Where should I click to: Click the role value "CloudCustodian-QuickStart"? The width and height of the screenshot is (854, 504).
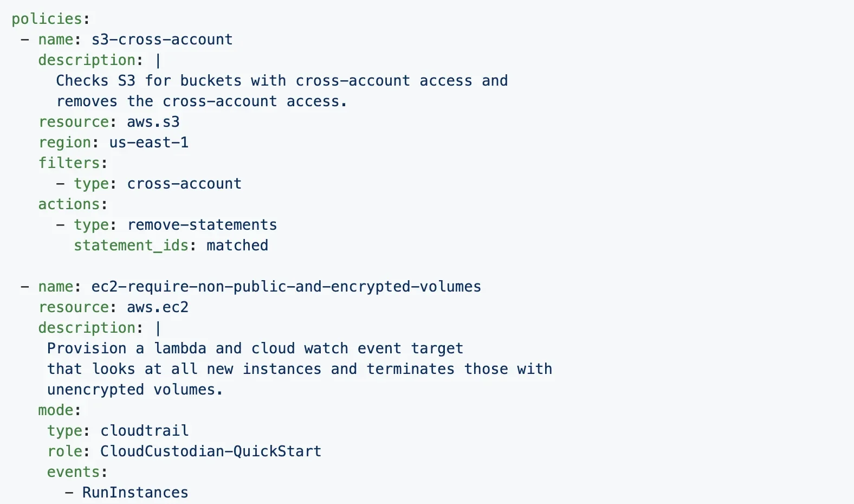pyautogui.click(x=210, y=451)
